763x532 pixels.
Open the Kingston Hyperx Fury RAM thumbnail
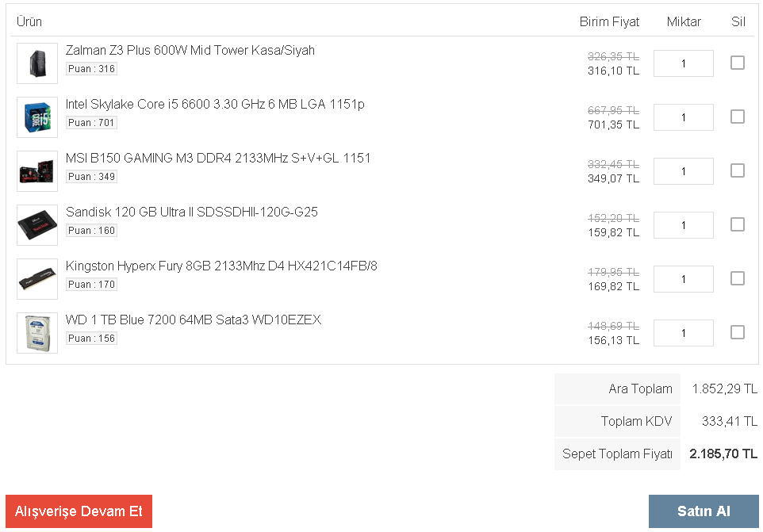coord(37,279)
